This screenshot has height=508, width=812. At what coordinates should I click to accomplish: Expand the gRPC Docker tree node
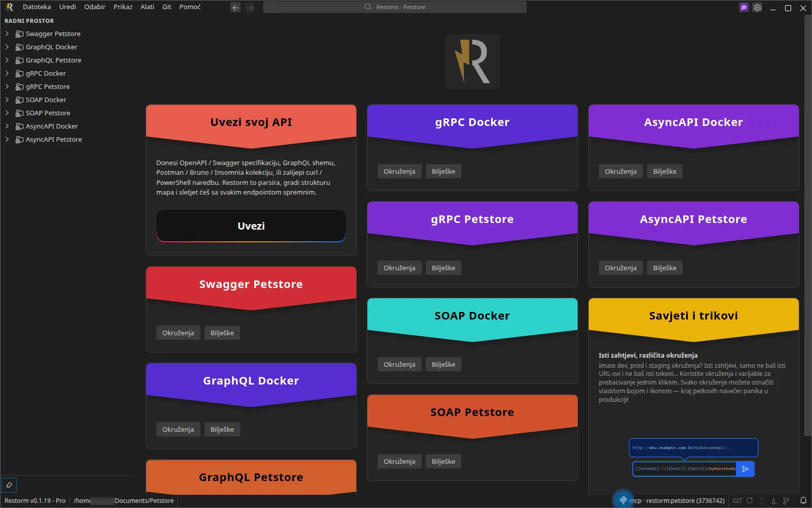[7, 73]
